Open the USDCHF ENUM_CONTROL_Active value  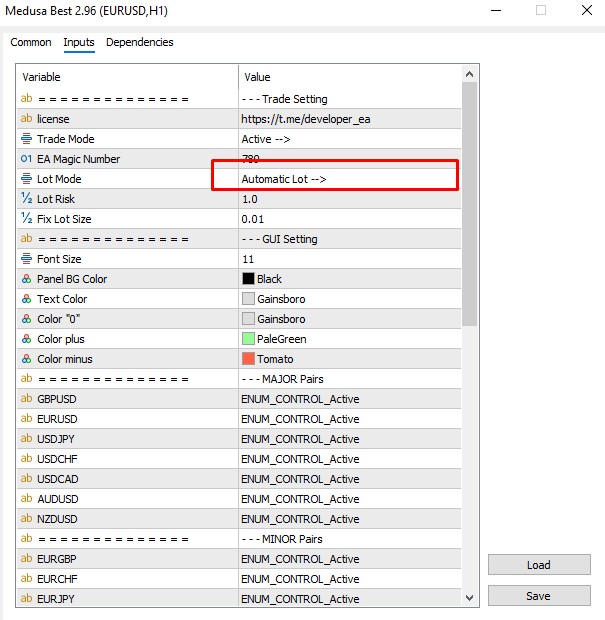[350, 459]
